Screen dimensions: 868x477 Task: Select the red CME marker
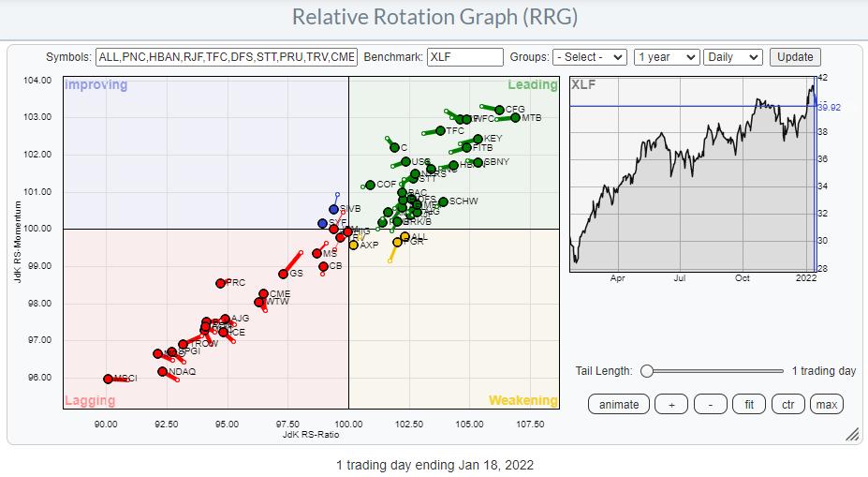point(263,294)
